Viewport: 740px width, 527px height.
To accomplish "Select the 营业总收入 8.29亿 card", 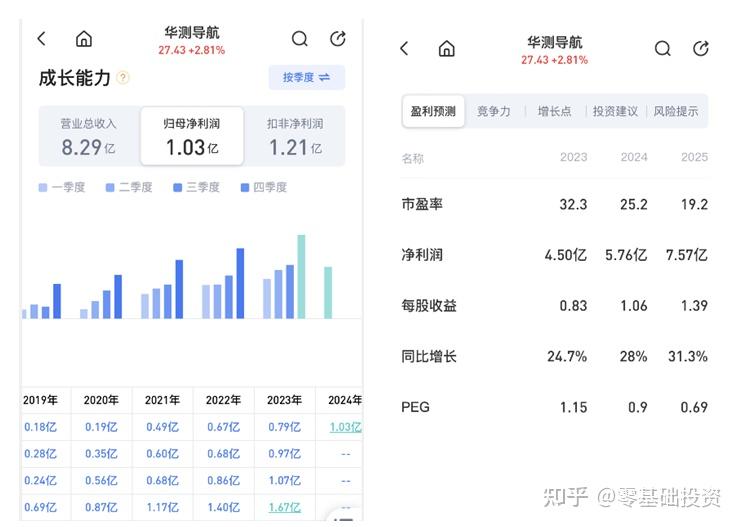I will (x=89, y=136).
